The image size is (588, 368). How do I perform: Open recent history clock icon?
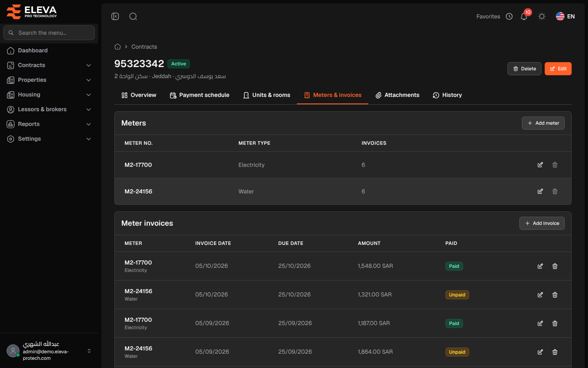pyautogui.click(x=509, y=16)
